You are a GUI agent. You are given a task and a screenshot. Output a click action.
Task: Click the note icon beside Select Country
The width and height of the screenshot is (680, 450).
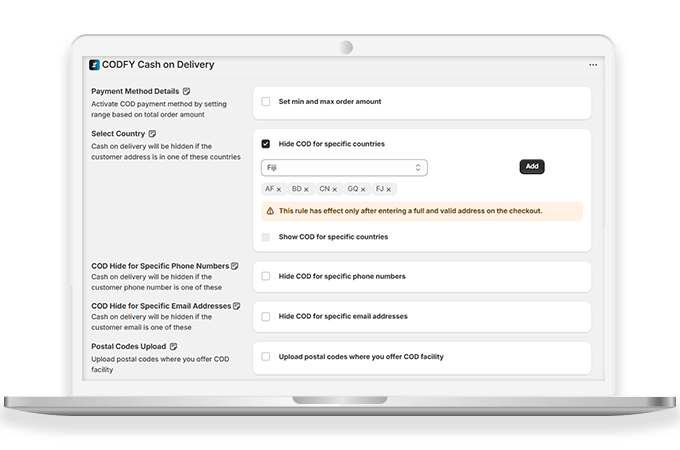click(x=153, y=133)
